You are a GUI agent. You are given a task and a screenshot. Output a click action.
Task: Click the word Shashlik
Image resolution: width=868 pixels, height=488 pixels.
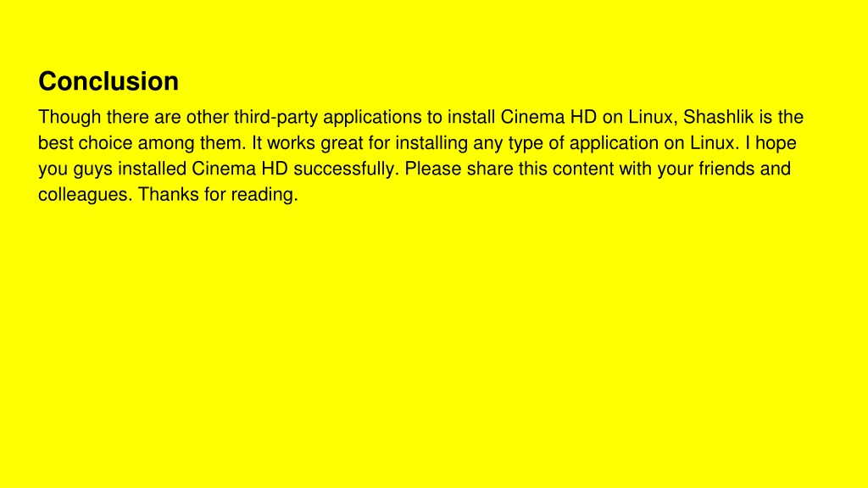click(718, 117)
